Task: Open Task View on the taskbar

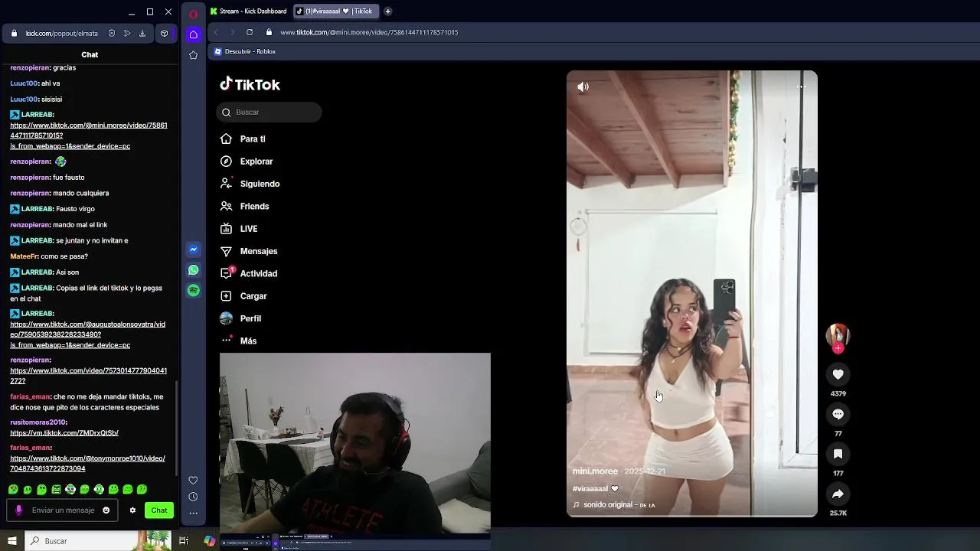Action: click(184, 541)
